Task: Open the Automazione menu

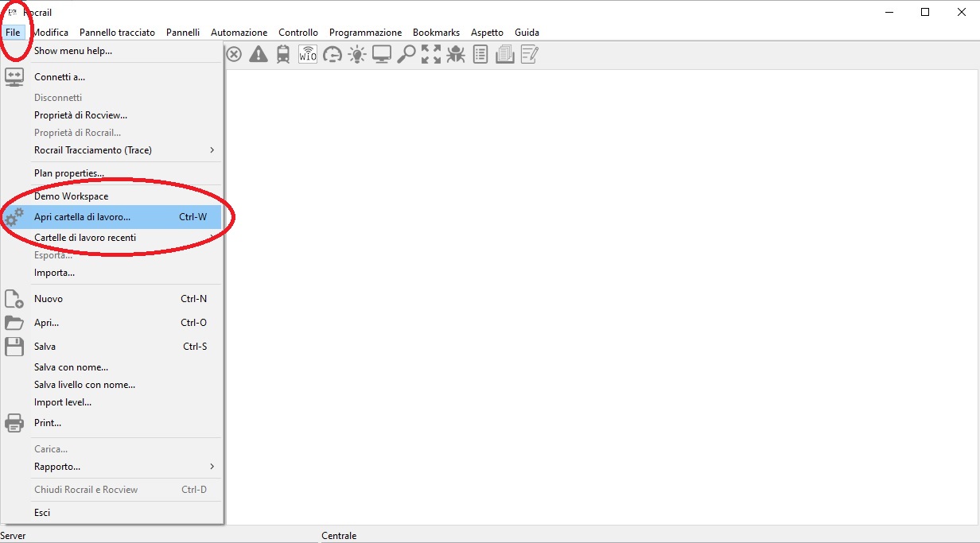Action: [x=239, y=33]
